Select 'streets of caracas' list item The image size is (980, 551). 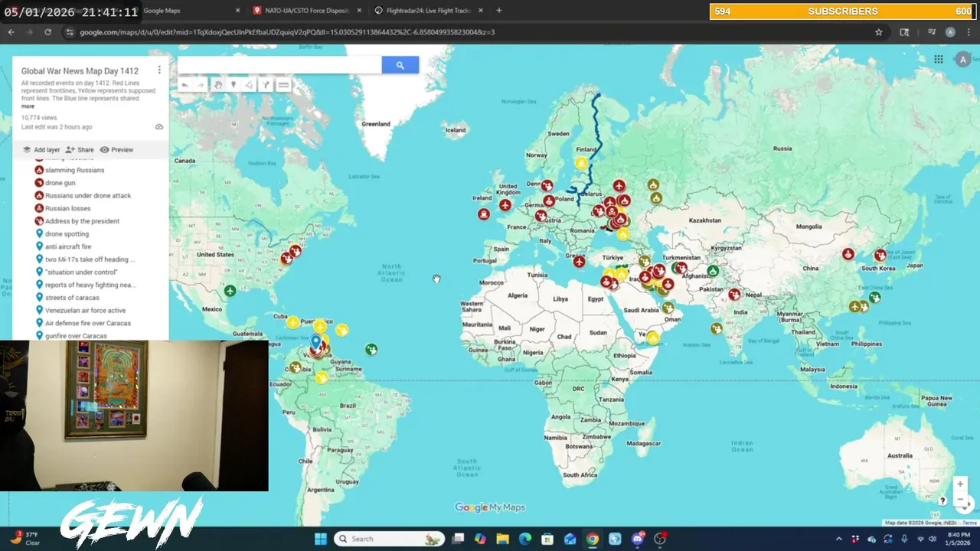pyautogui.click(x=72, y=298)
